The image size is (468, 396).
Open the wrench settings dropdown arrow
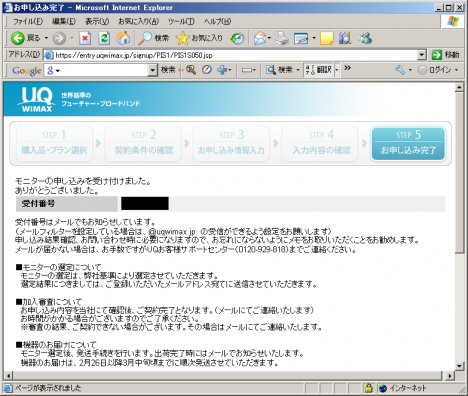coord(410,70)
